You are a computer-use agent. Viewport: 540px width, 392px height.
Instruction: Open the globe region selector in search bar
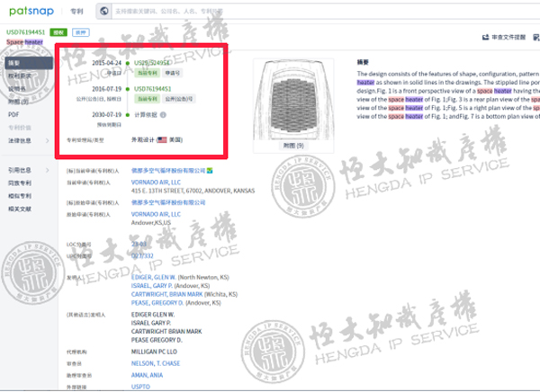104,11
